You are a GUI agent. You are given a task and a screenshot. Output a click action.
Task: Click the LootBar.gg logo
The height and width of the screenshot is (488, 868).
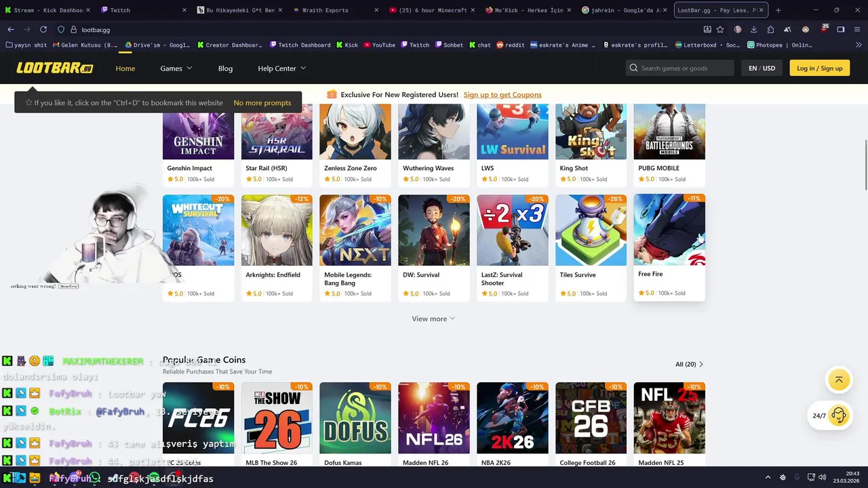tap(55, 68)
